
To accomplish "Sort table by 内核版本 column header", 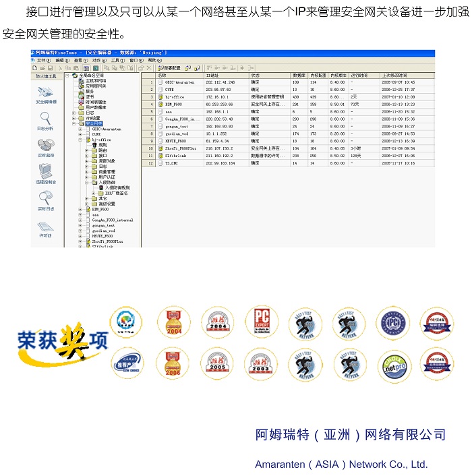I will click(338, 76).
